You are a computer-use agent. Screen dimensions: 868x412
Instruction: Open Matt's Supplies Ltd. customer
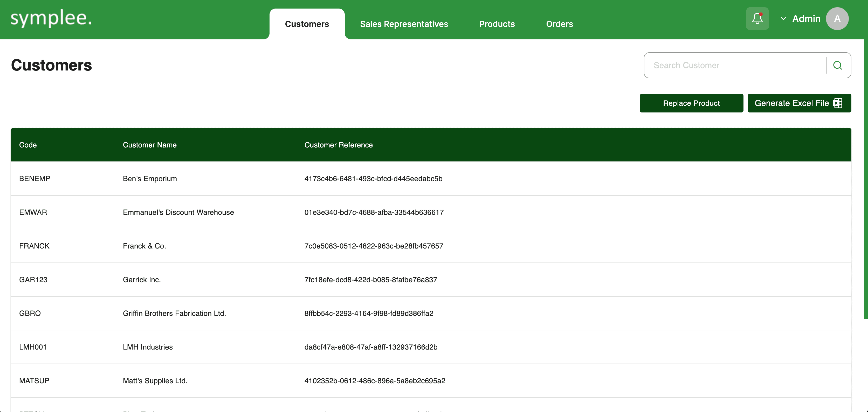click(x=155, y=380)
